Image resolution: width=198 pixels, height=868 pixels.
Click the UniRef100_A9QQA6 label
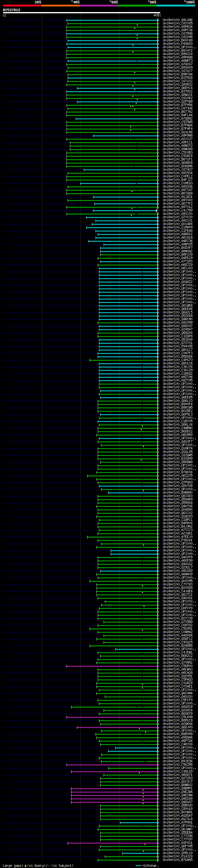click(x=178, y=737)
